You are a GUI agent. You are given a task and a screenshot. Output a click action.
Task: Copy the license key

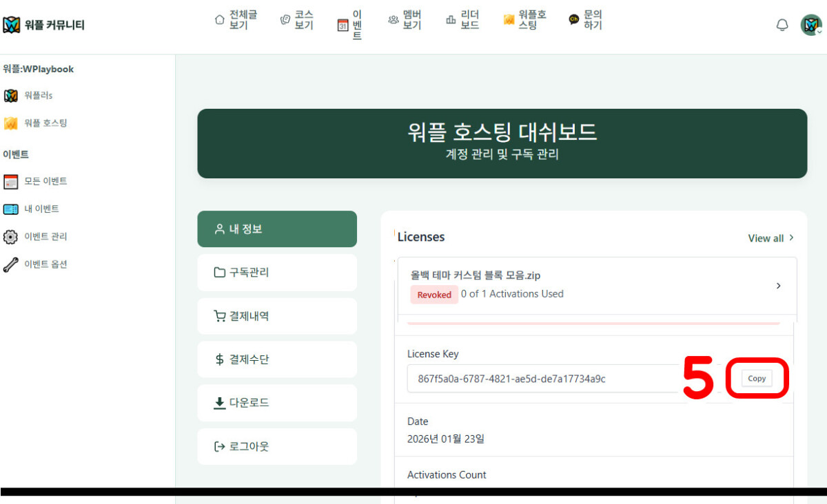pyautogui.click(x=757, y=378)
